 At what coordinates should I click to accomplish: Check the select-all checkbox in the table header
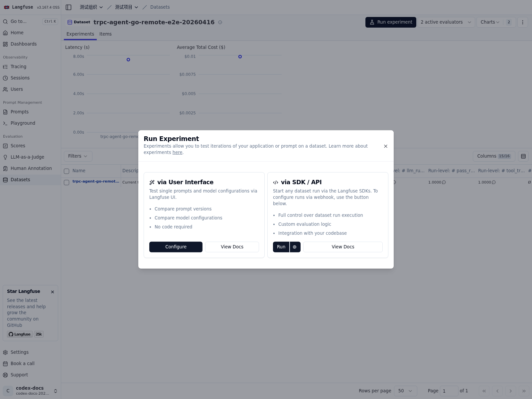(66, 171)
